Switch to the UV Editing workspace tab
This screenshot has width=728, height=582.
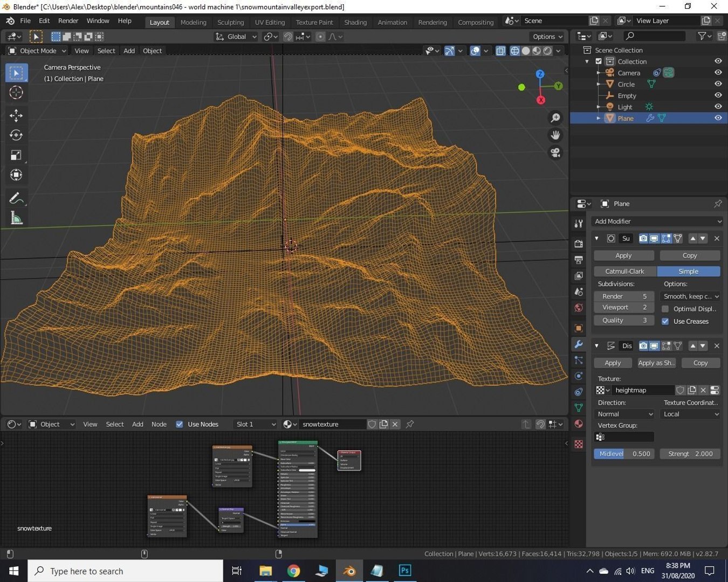270,22
